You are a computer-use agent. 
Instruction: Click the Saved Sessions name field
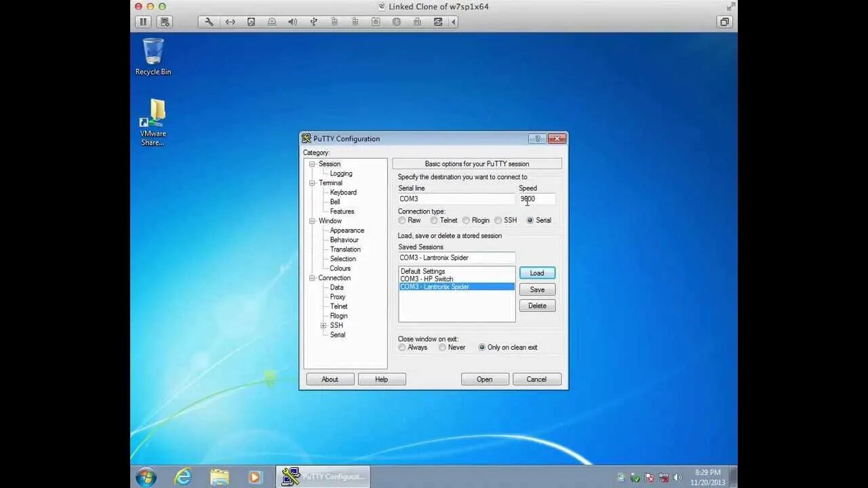[x=456, y=258]
